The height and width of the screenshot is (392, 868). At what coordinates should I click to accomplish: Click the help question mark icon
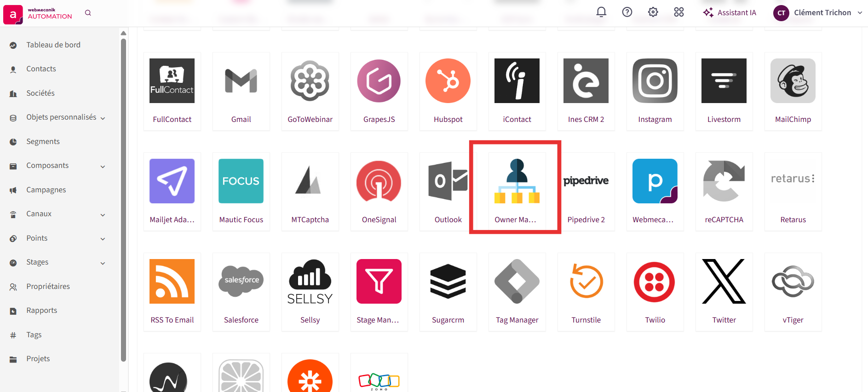(x=627, y=12)
